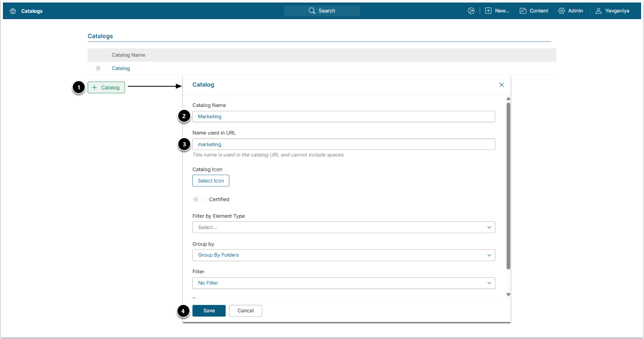Screen dimensions: 644x339
Task: Open the Group by dropdown
Action: pos(344,255)
